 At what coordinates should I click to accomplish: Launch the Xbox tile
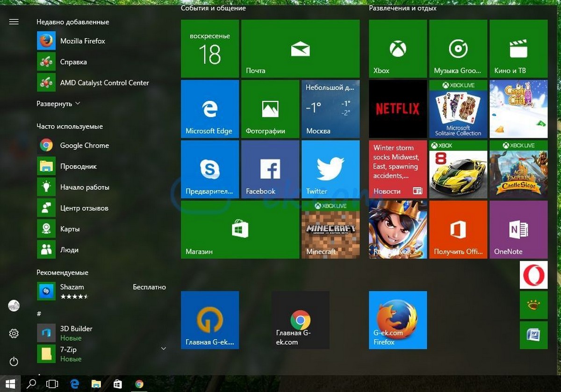(398, 49)
